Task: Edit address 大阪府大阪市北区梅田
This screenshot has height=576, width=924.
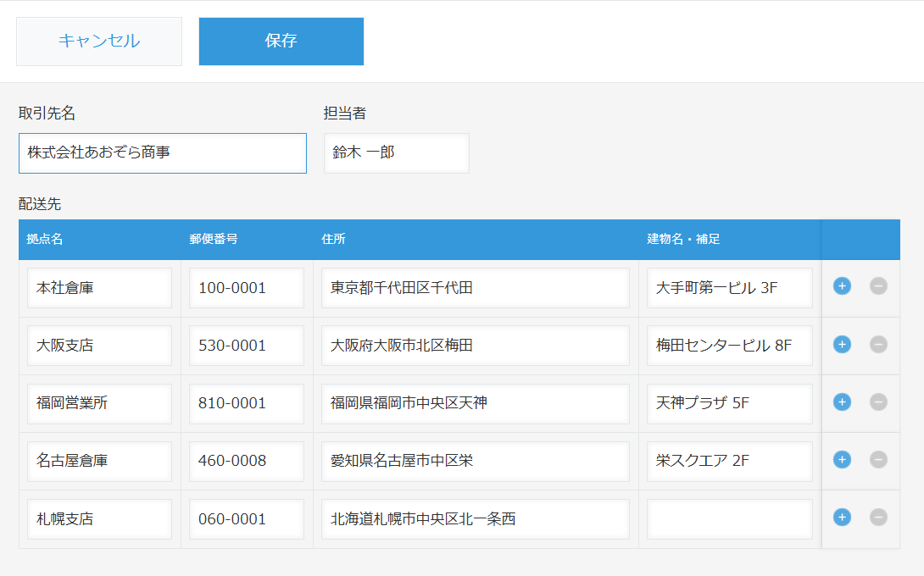Action: coord(475,346)
